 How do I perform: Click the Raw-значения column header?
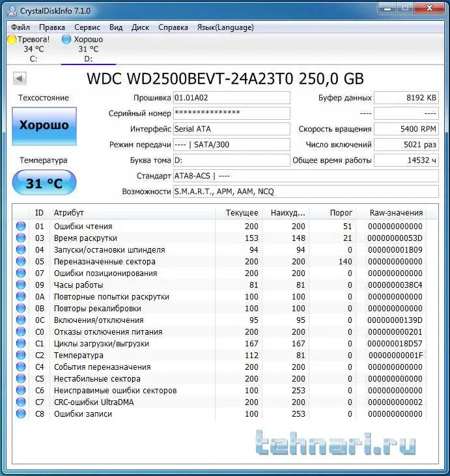[391, 213]
